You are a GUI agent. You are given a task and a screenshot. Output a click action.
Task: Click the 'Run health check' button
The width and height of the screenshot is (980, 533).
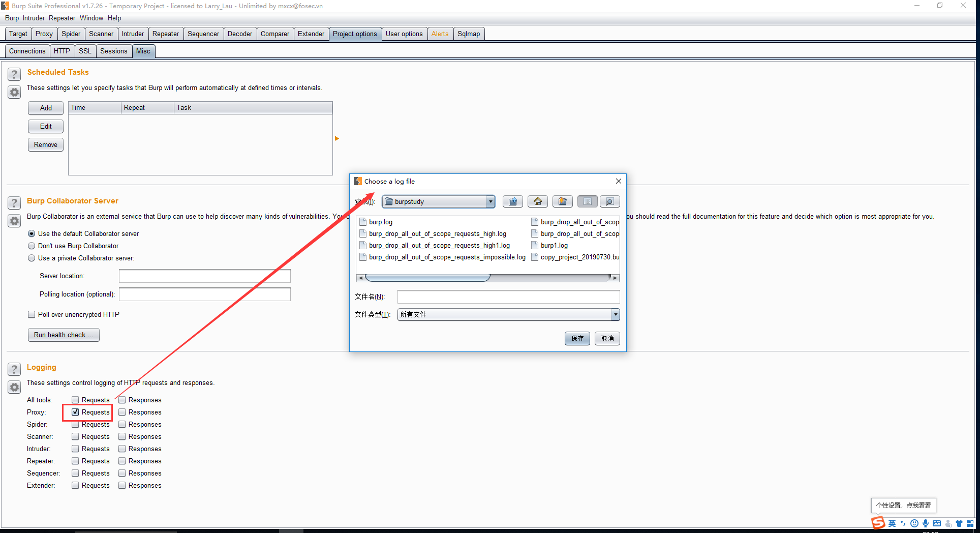point(64,335)
